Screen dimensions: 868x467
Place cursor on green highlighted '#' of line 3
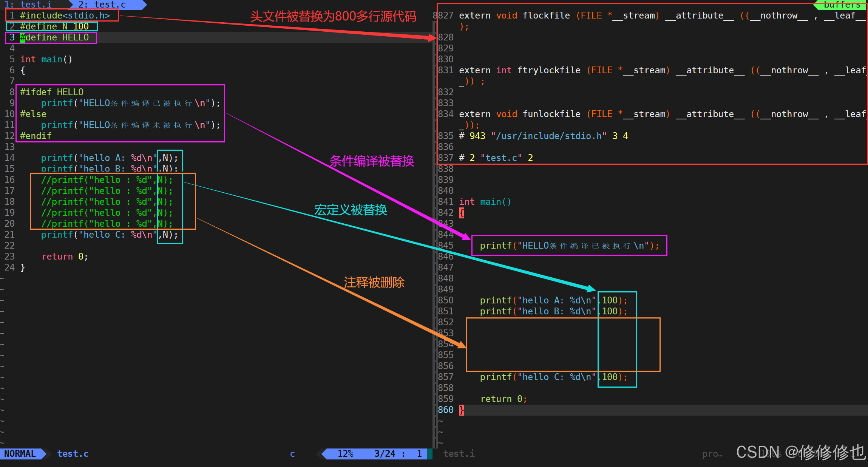[x=23, y=37]
